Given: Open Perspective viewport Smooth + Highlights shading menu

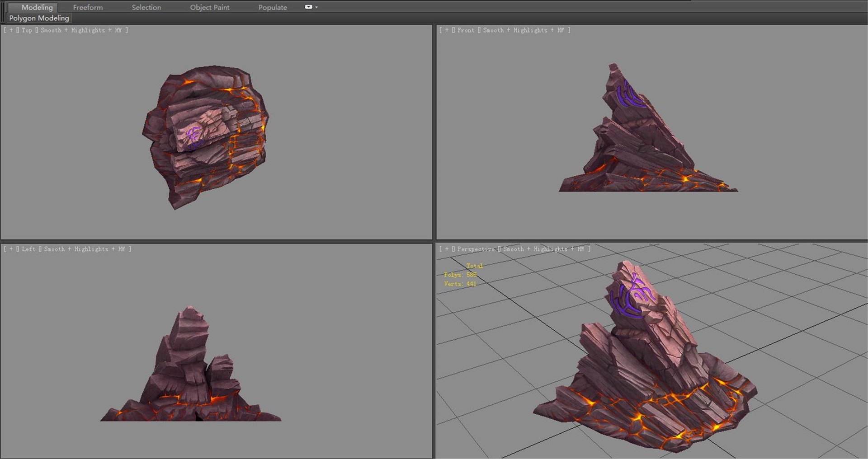Looking at the screenshot, I should tap(544, 249).
